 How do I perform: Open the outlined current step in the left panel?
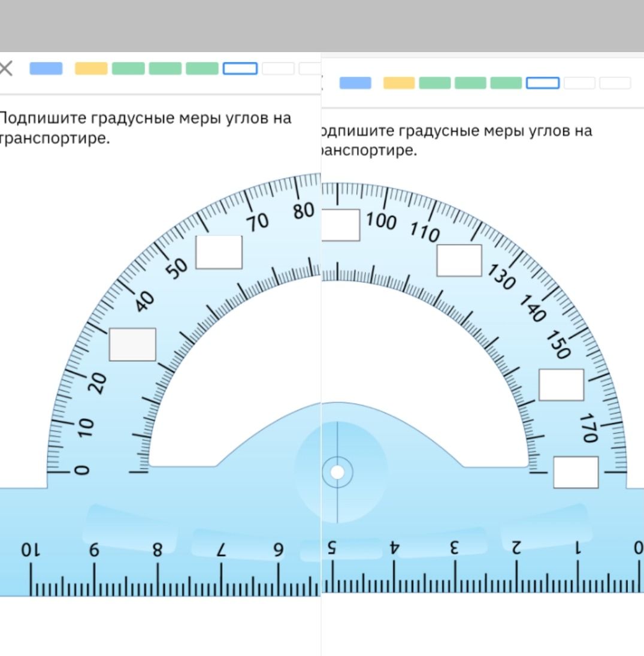click(240, 68)
